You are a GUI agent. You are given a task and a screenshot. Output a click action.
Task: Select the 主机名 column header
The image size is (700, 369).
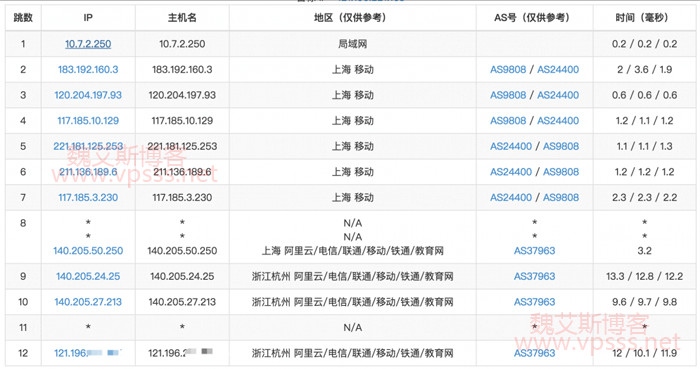(182, 18)
